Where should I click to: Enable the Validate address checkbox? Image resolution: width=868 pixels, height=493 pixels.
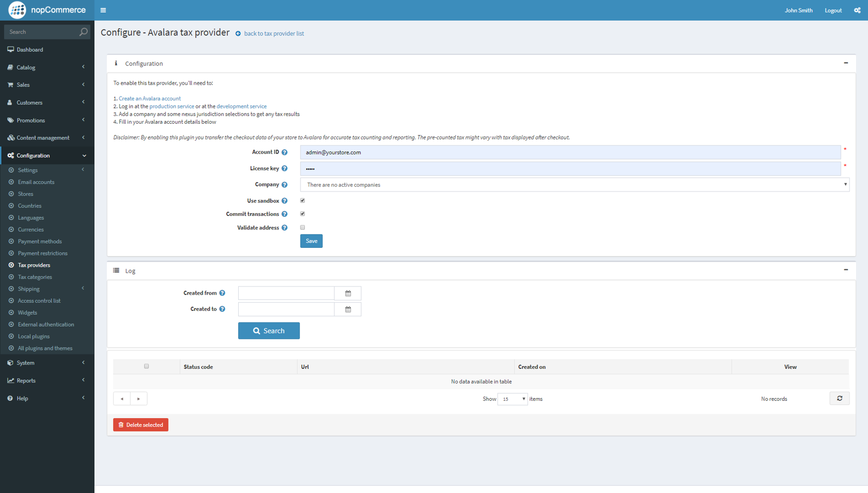tap(303, 227)
